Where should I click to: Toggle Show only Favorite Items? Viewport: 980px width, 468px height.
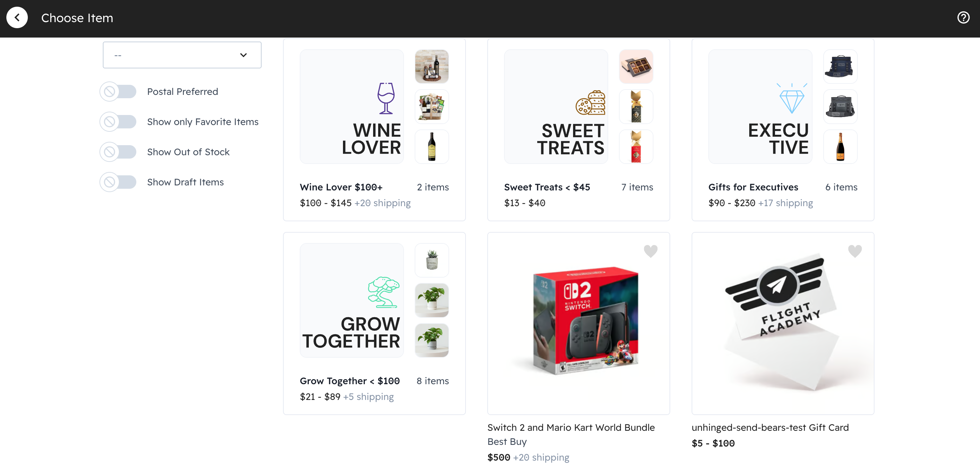tap(118, 122)
